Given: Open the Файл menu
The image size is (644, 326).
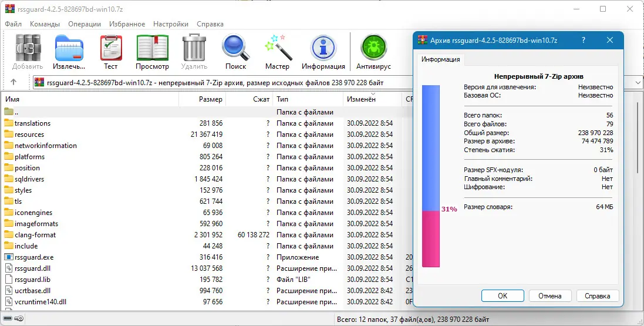Looking at the screenshot, I should pyautogui.click(x=13, y=24).
